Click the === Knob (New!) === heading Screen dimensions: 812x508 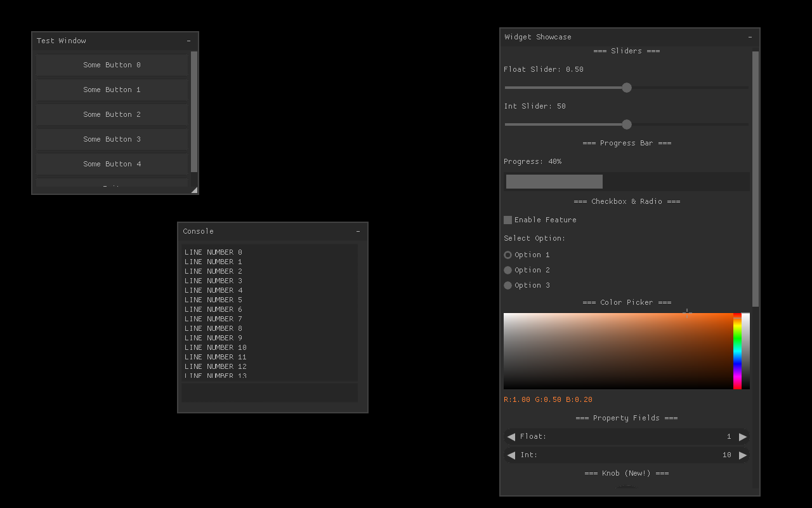(627, 473)
